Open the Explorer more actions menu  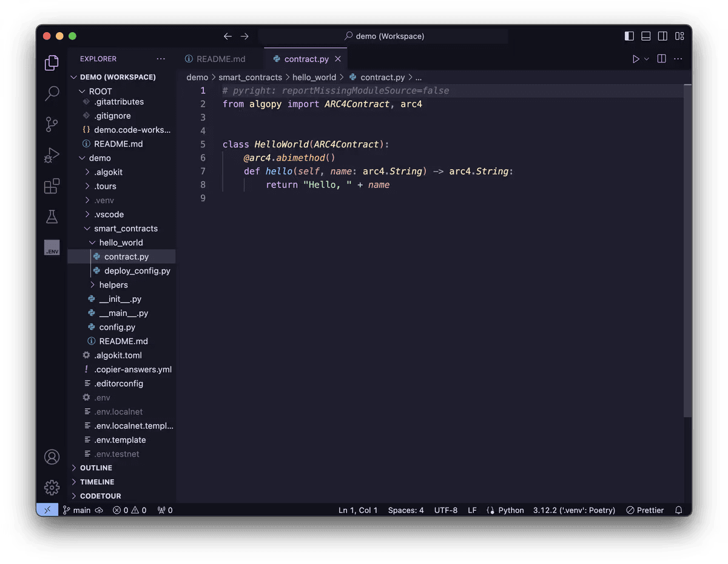point(161,58)
